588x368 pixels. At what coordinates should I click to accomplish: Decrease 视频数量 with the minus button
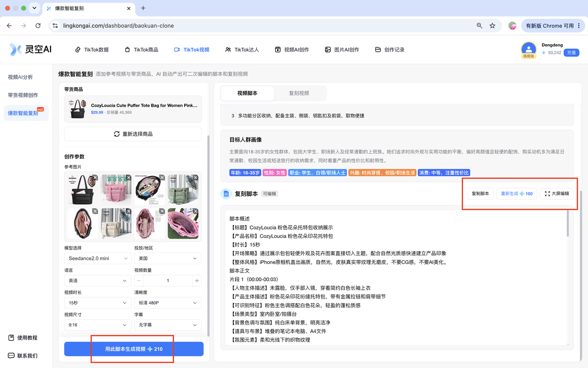click(x=139, y=281)
